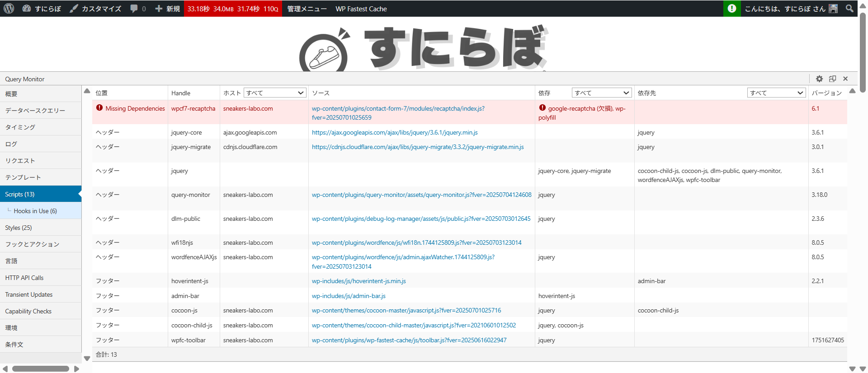
Task: Open the debug-log-manager public.js link
Action: (x=421, y=219)
